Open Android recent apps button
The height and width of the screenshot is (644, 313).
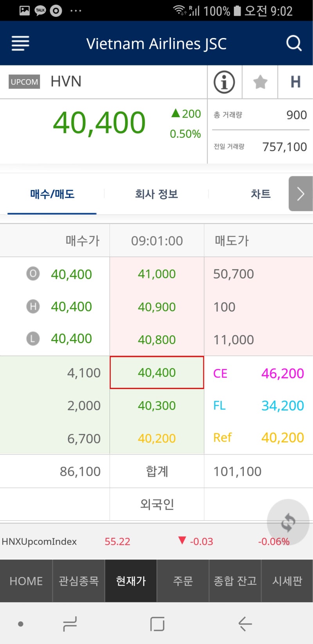(70, 624)
